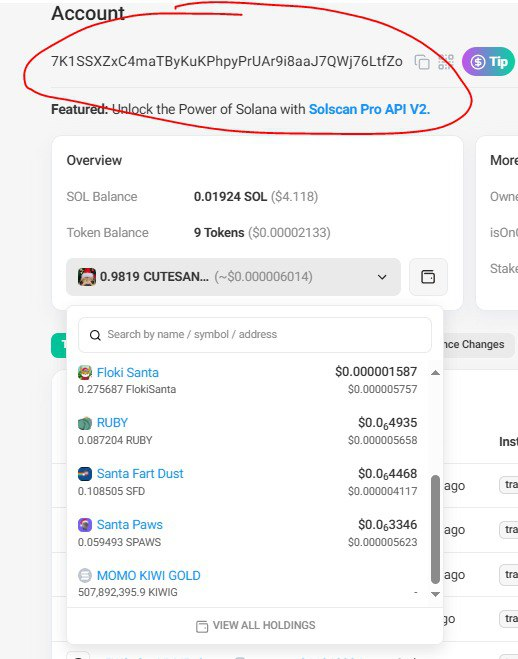Screen dimensions: 518x659
Task: Show the address QR code icon
Action: pyautogui.click(x=446, y=62)
